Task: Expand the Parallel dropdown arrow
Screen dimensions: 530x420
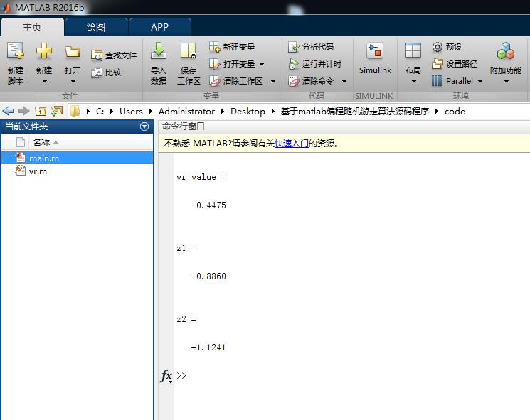Action: tap(480, 81)
